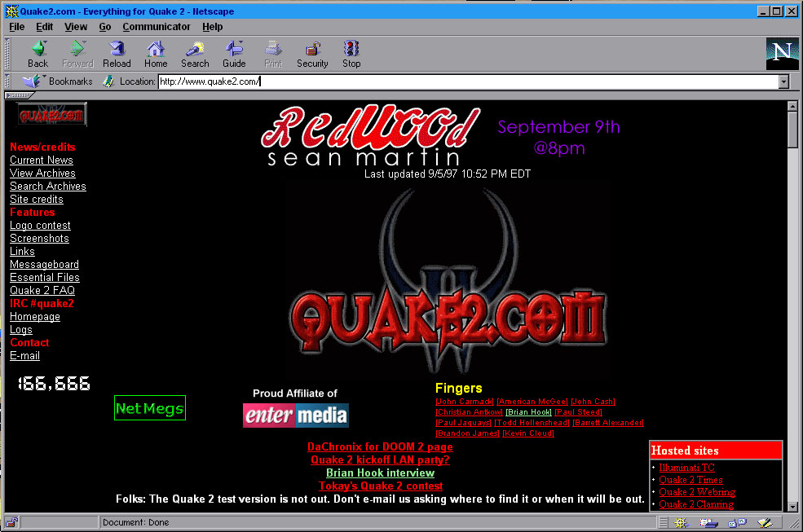Click the Netscape N logo
Image resolution: width=803 pixels, height=532 pixels.
coord(782,54)
